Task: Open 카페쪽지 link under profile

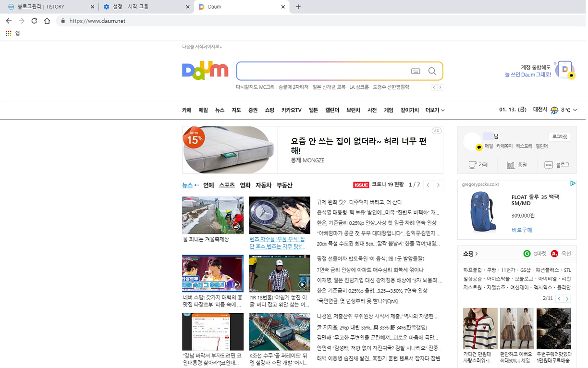Action: (504, 146)
